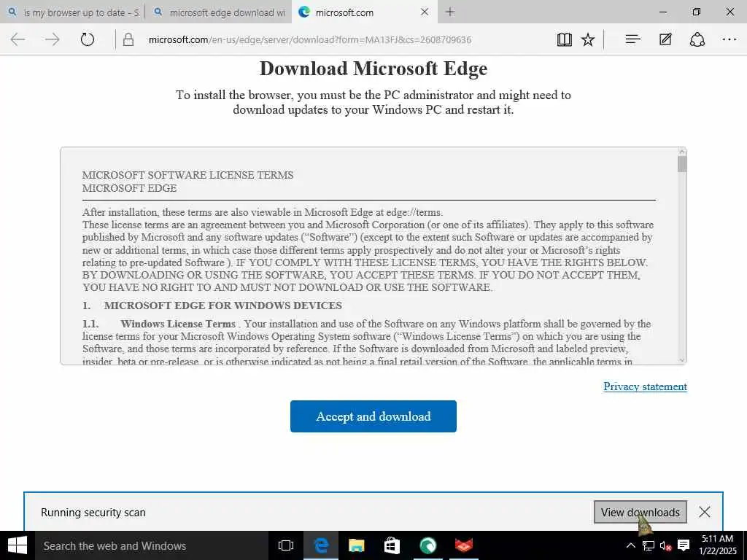The height and width of the screenshot is (560, 747).
Task: Open the Privacy statement link
Action: (645, 386)
